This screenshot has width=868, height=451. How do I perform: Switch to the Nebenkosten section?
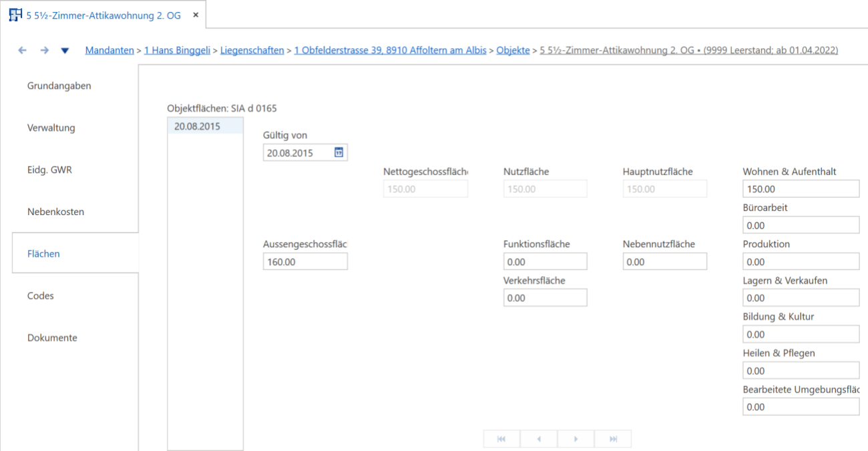pos(56,212)
